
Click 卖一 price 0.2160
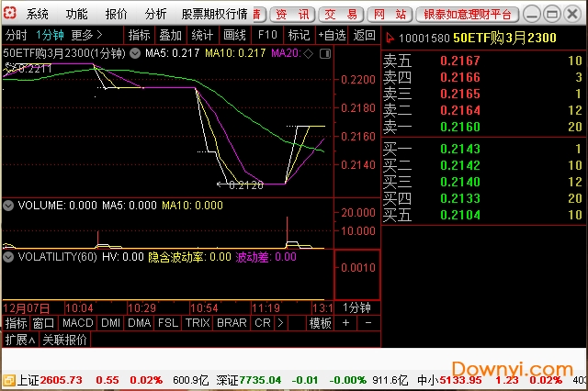click(460, 127)
